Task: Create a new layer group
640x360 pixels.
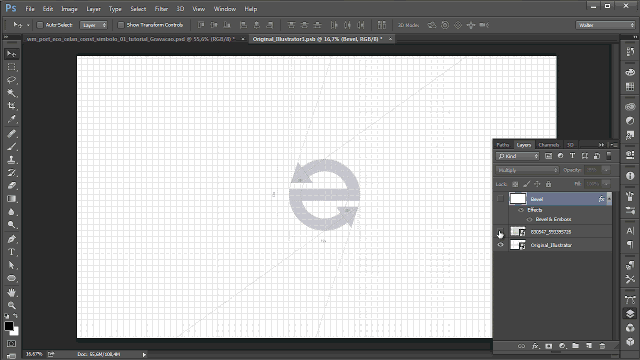Action: 576,346
